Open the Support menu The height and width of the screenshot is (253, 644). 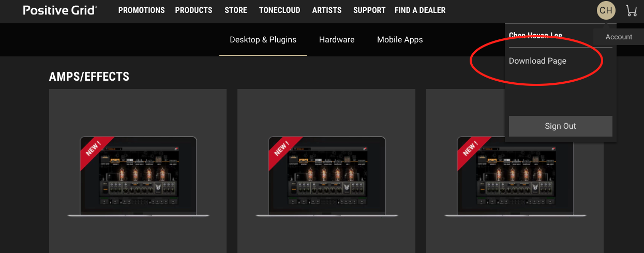click(369, 10)
